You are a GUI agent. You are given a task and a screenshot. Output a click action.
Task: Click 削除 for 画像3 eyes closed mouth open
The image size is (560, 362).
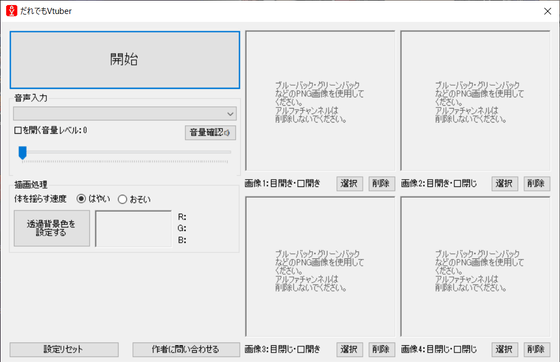click(x=381, y=350)
